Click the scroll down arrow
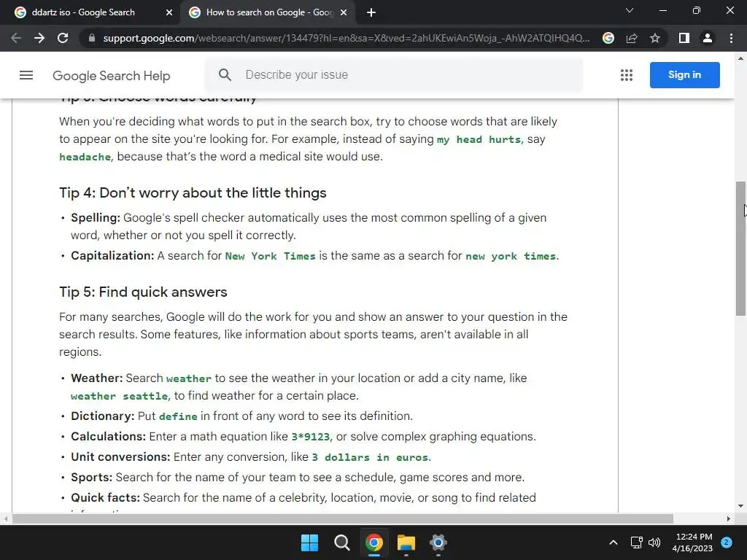 pyautogui.click(x=740, y=506)
